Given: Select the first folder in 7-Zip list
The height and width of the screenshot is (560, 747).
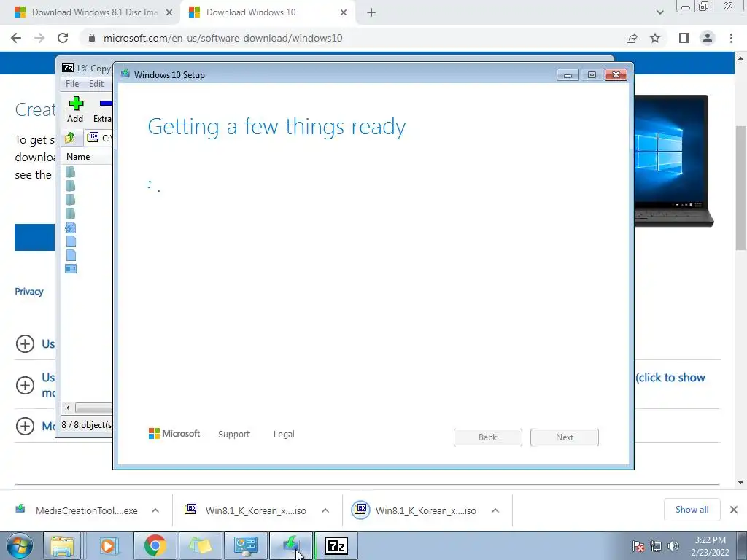Looking at the screenshot, I should pyautogui.click(x=71, y=171).
